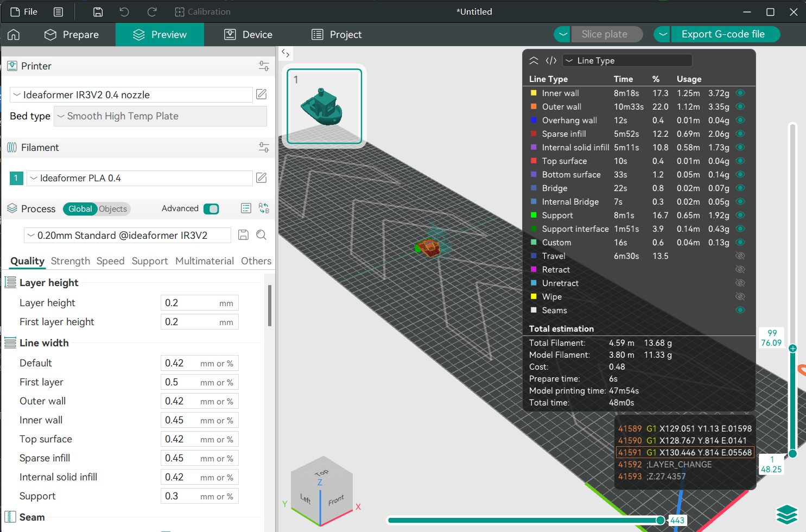Click the G-code view code brackets icon
The height and width of the screenshot is (532, 806).
coord(551,60)
